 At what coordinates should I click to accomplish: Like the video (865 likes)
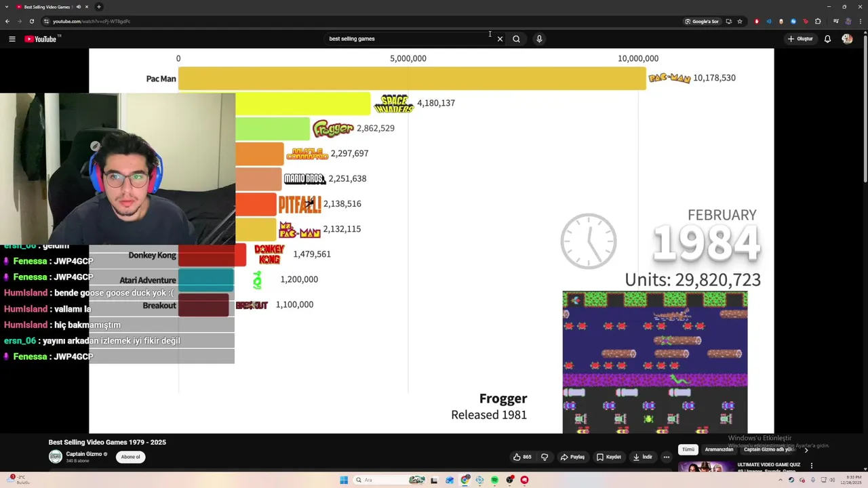(x=522, y=457)
